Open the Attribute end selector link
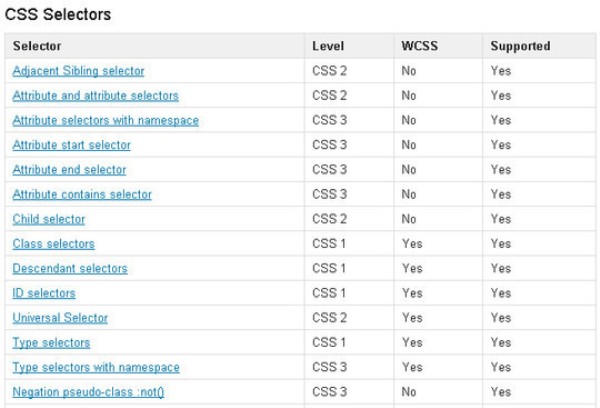 (x=69, y=170)
